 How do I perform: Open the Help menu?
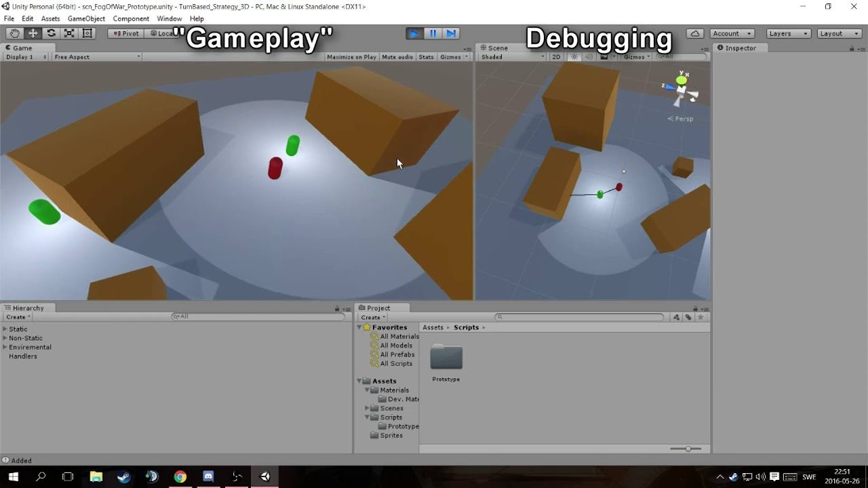point(197,19)
